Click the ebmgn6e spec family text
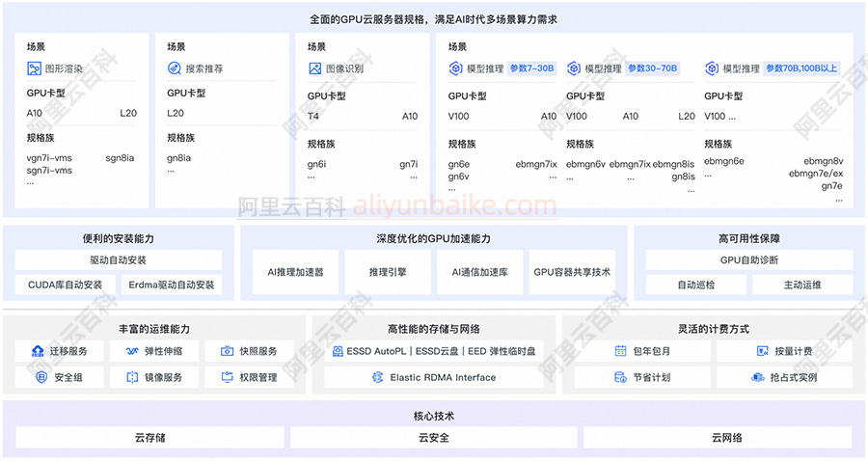 pyautogui.click(x=724, y=162)
